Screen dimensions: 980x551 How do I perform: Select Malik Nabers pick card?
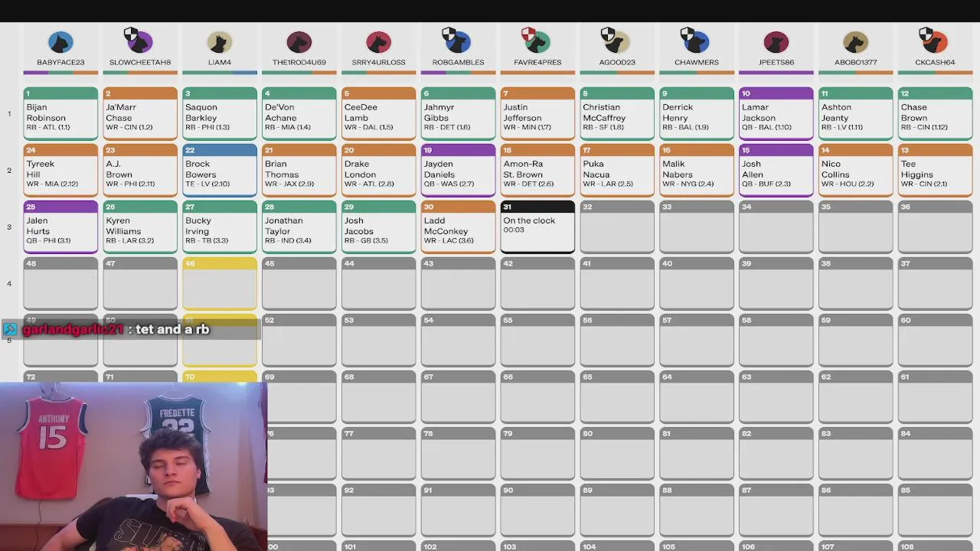pos(697,170)
